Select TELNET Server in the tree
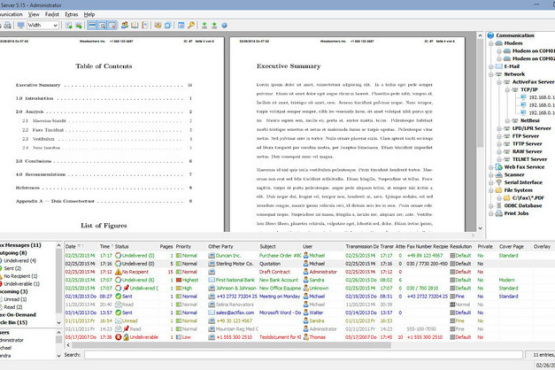Screen dimensions: 555x370 530,159
